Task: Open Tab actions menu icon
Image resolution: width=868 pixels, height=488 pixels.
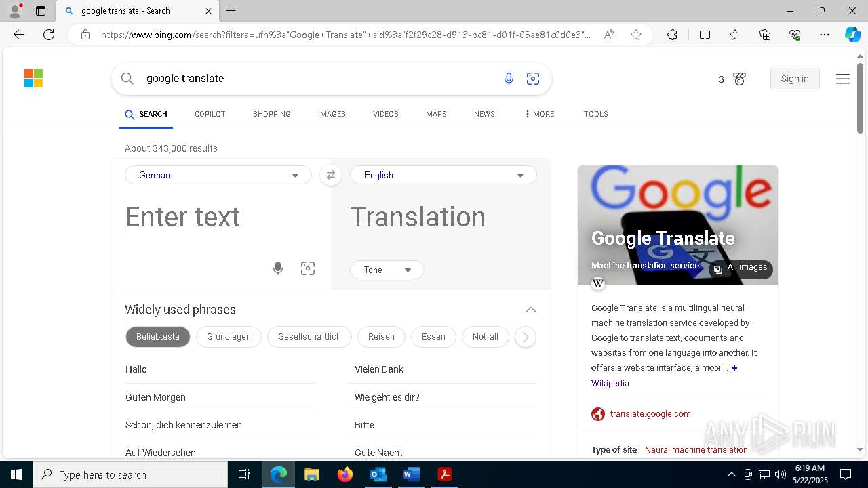Action: click(x=41, y=11)
